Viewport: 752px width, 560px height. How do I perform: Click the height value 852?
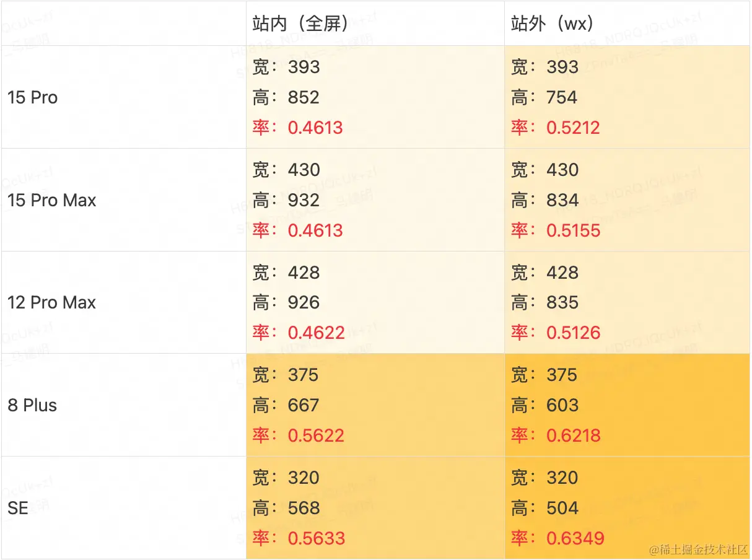[x=304, y=97]
